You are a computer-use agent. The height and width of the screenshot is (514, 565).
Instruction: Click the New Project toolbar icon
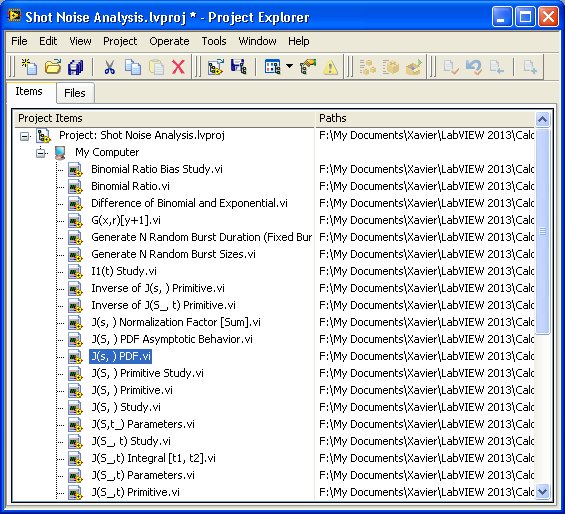tap(29, 67)
